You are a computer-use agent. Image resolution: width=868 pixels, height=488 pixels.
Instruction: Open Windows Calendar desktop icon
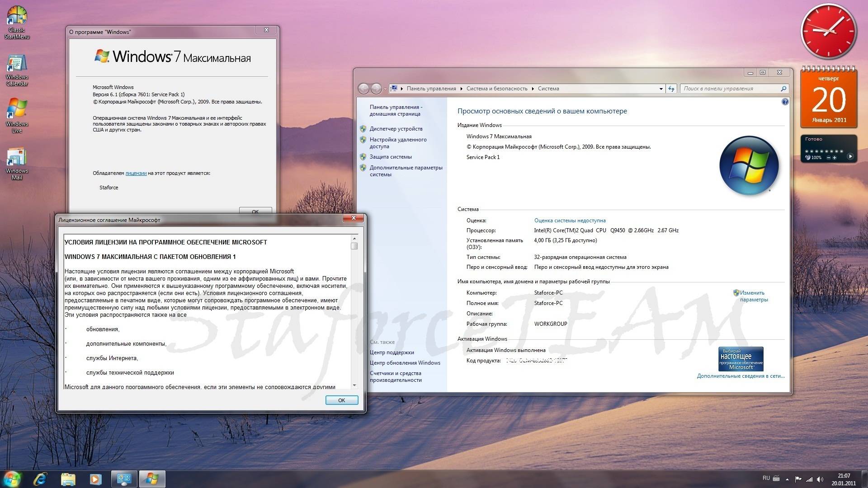coord(17,70)
